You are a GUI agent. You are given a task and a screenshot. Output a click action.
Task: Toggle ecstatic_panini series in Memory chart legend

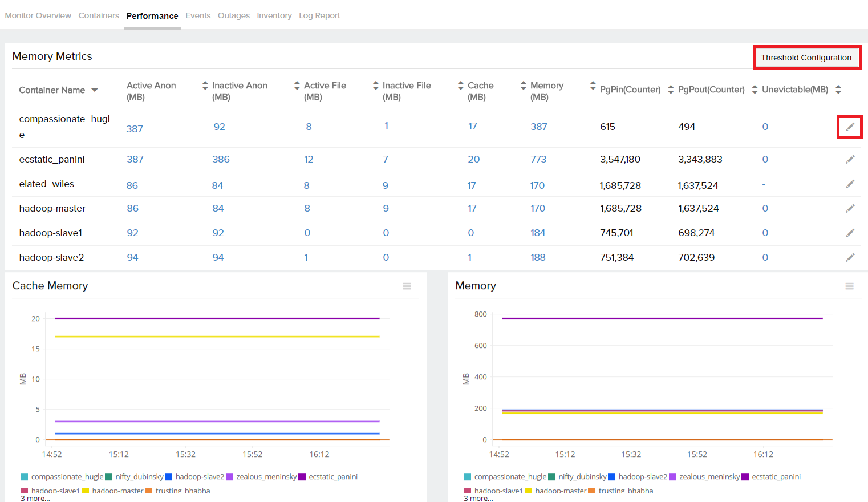point(776,477)
